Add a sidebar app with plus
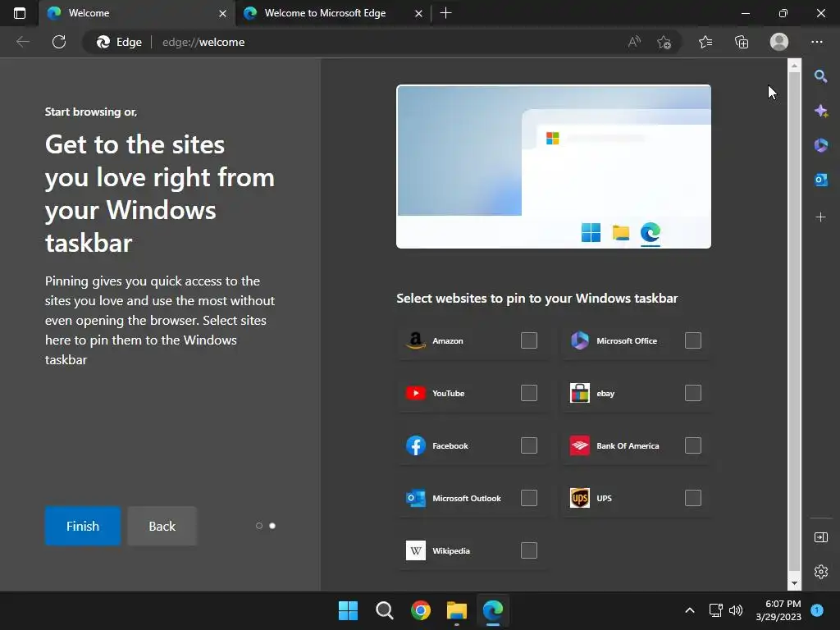The width and height of the screenshot is (840, 630). click(x=820, y=217)
